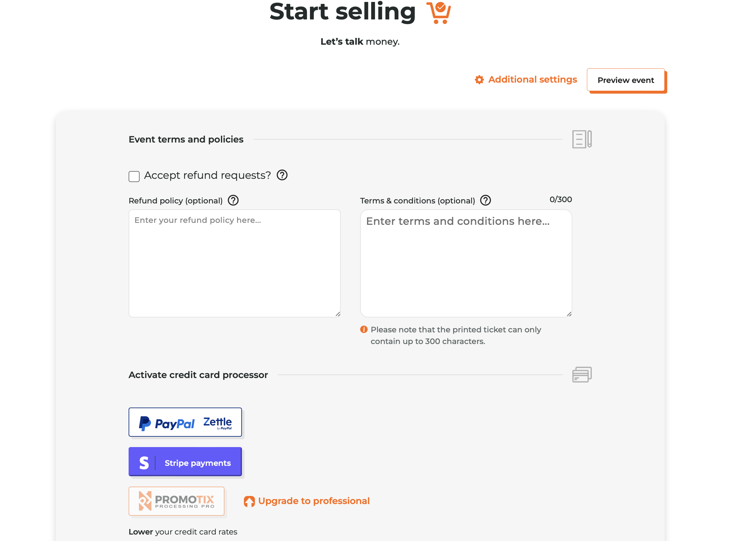Click the terms document icon in section header
The width and height of the screenshot is (756, 541).
coord(581,139)
